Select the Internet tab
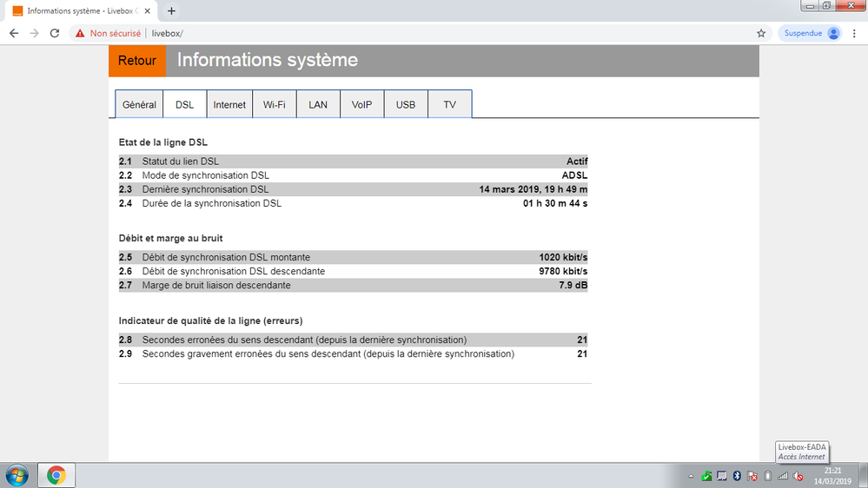 coord(229,104)
